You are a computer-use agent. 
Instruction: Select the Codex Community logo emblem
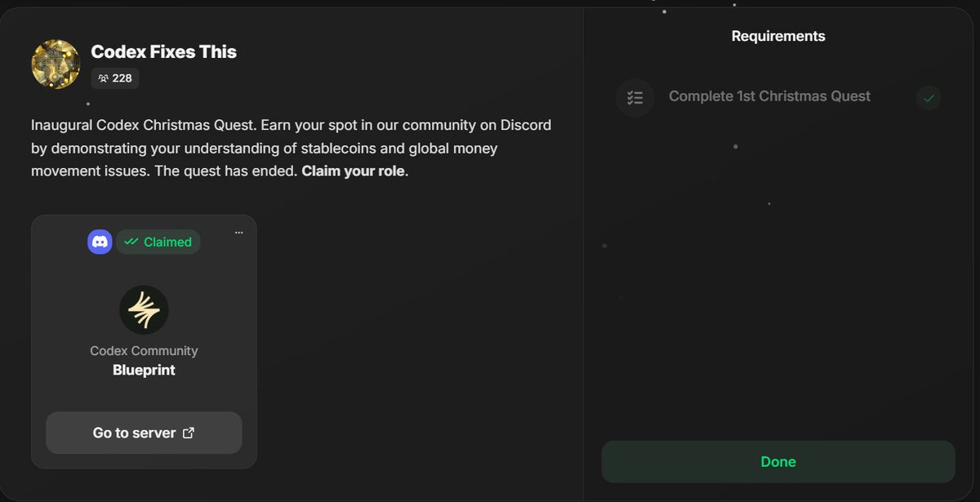[144, 310]
